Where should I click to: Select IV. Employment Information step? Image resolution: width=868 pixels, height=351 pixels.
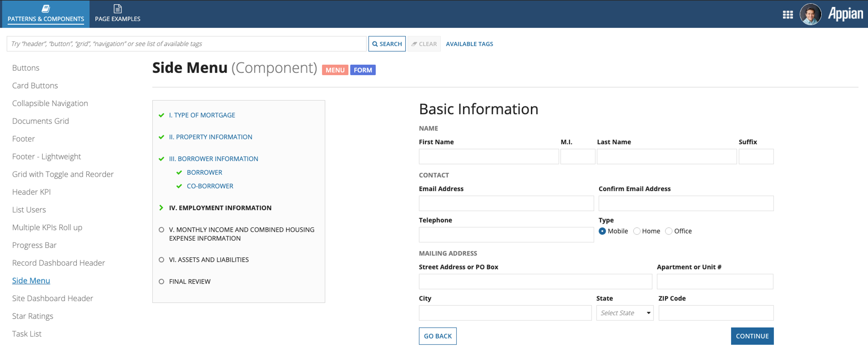pos(220,208)
